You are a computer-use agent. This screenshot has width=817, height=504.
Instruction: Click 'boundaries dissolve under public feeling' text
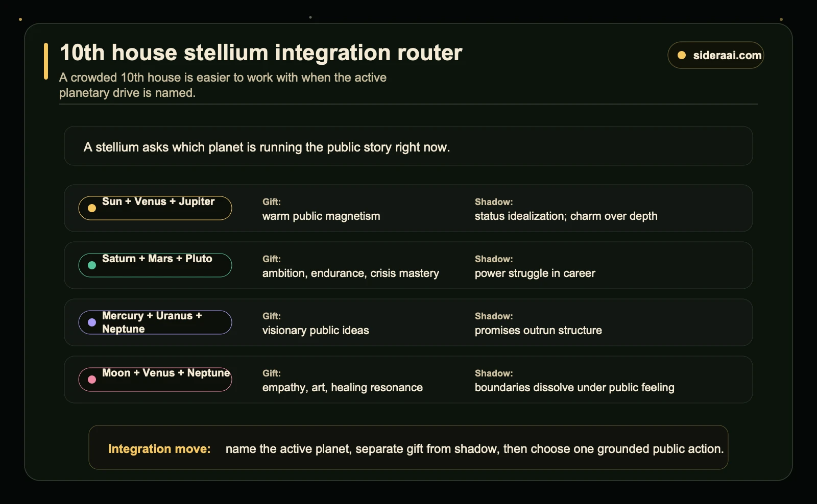(x=574, y=388)
